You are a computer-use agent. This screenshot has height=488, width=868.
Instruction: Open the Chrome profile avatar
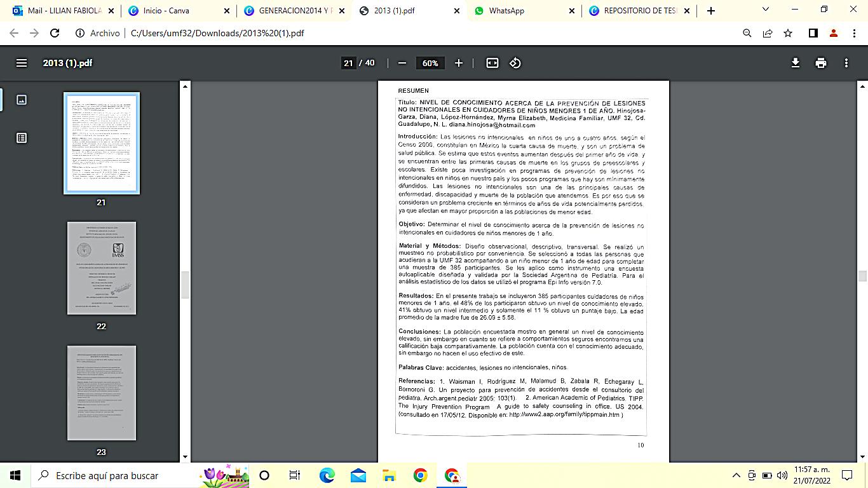(x=834, y=33)
